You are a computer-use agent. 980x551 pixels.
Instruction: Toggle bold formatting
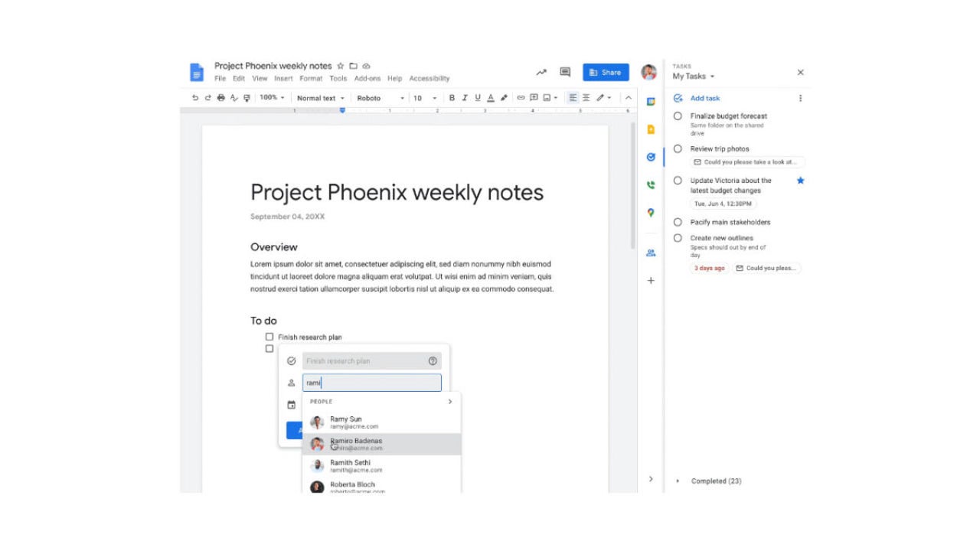451,98
